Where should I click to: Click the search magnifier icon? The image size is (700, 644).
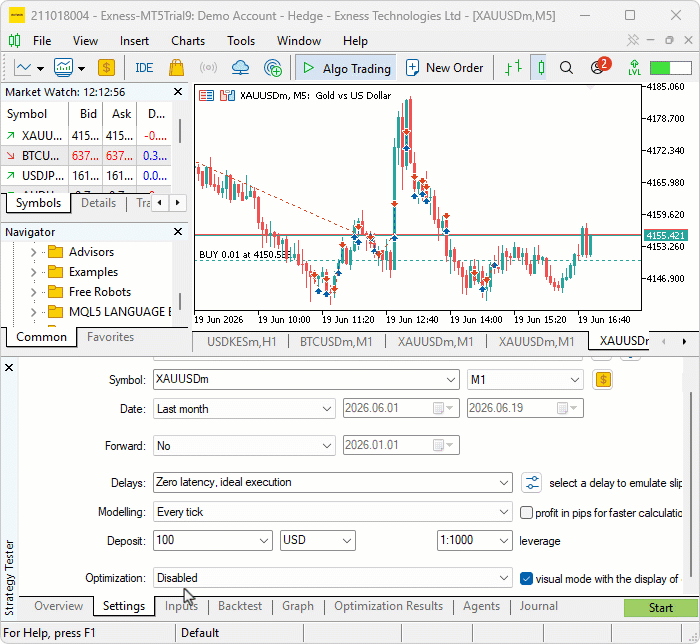(x=566, y=68)
